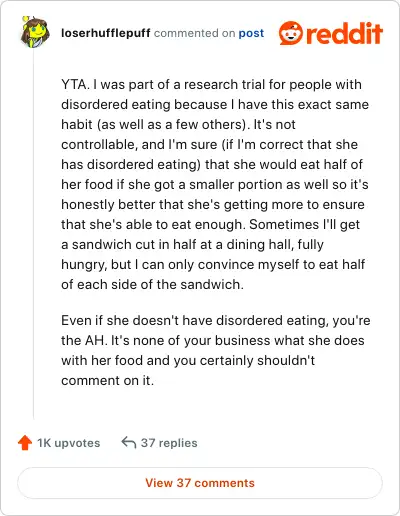This screenshot has height=516, width=400.
Task: Click the line starting "the AH. It's none"
Action: coord(213,340)
